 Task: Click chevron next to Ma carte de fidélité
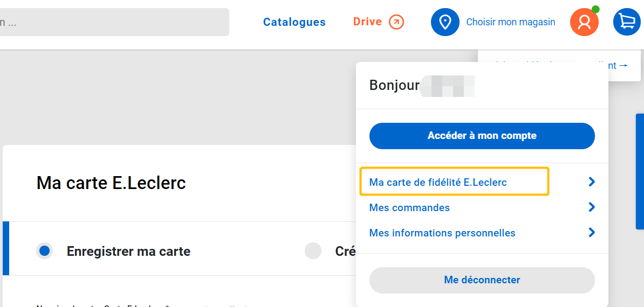pos(592,182)
